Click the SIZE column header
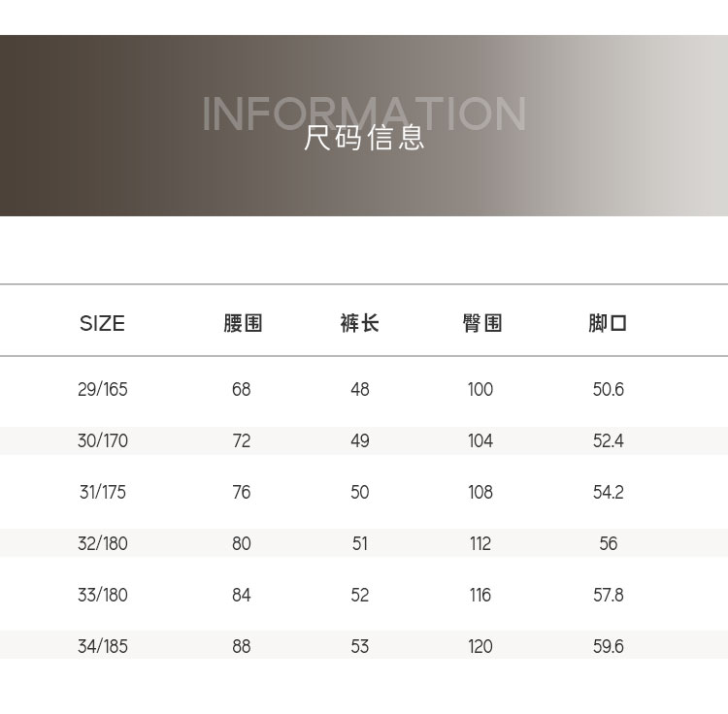728x714 pixels. coord(102,323)
